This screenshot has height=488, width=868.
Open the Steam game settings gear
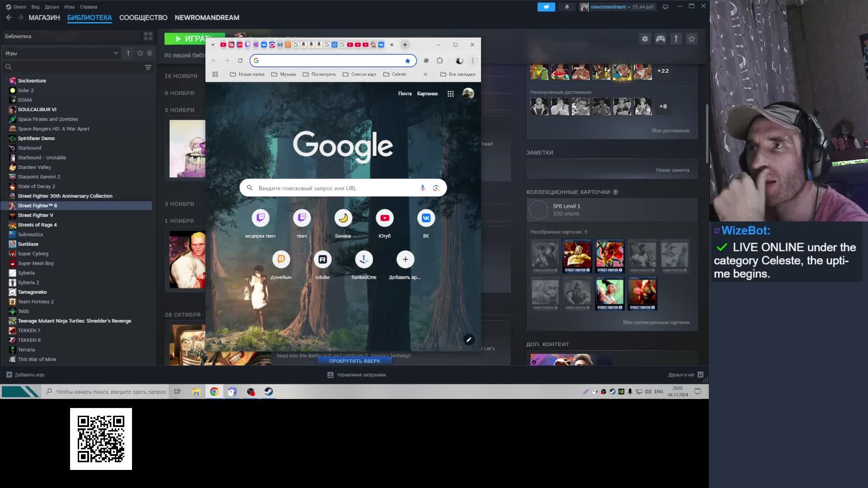[x=645, y=39]
